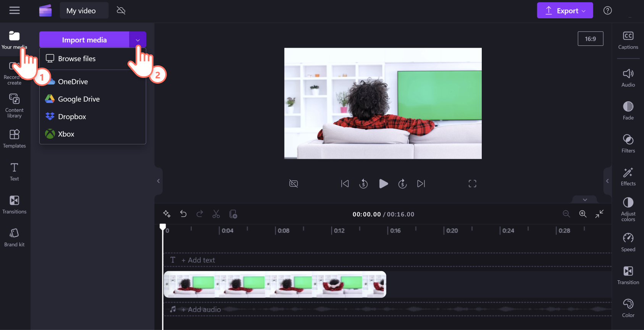644x330 pixels.
Task: Choose Google Drive import option
Action: pos(93,99)
